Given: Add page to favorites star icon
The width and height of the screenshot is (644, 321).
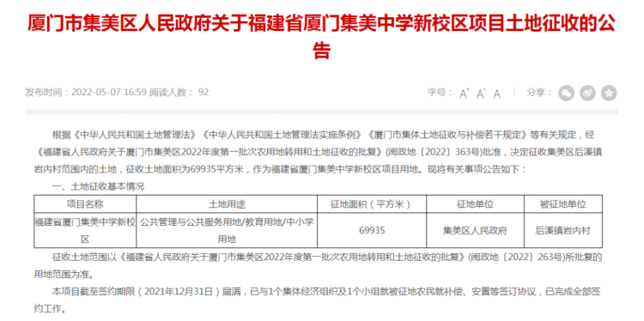Looking at the screenshot, I should (x=609, y=94).
